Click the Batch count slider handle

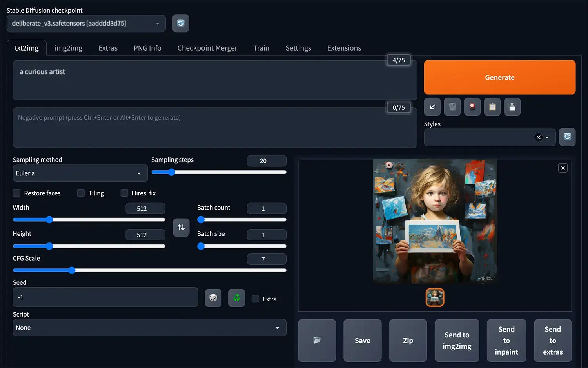201,220
